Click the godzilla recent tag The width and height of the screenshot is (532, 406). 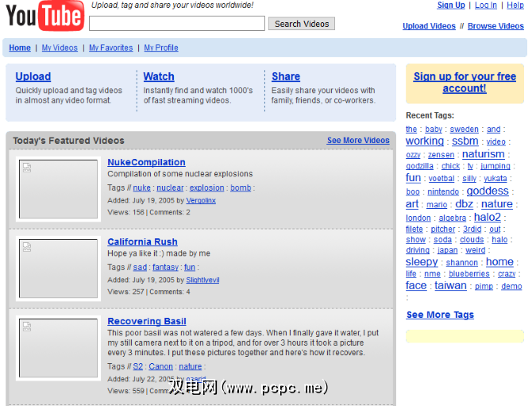click(419, 166)
